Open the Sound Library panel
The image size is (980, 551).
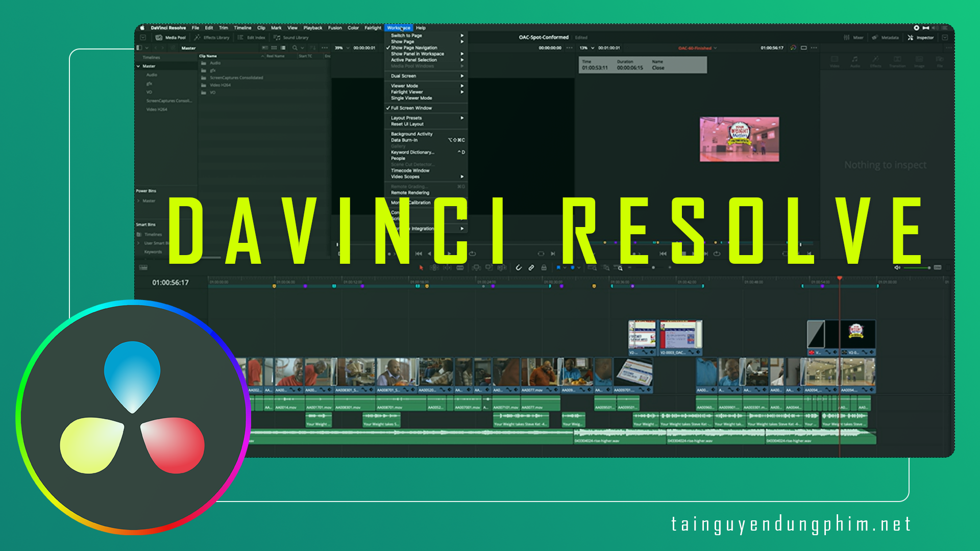click(291, 37)
